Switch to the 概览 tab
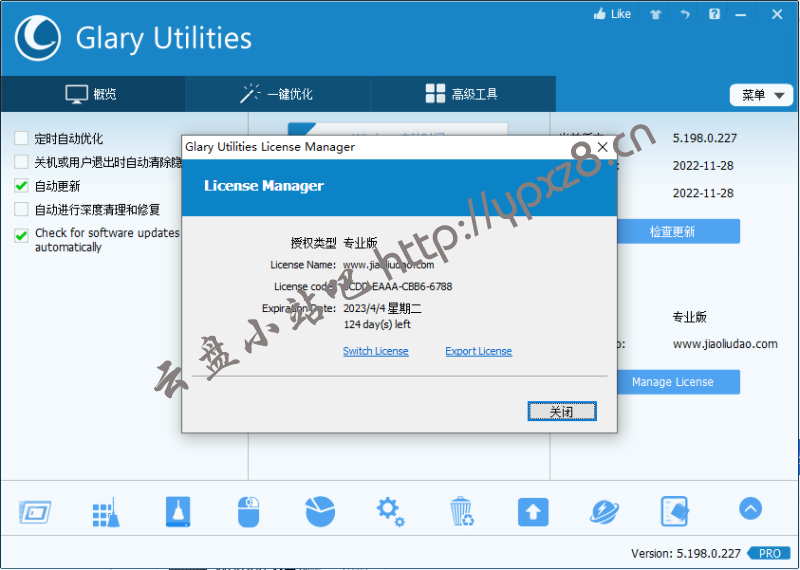This screenshot has width=800, height=570. click(x=92, y=94)
